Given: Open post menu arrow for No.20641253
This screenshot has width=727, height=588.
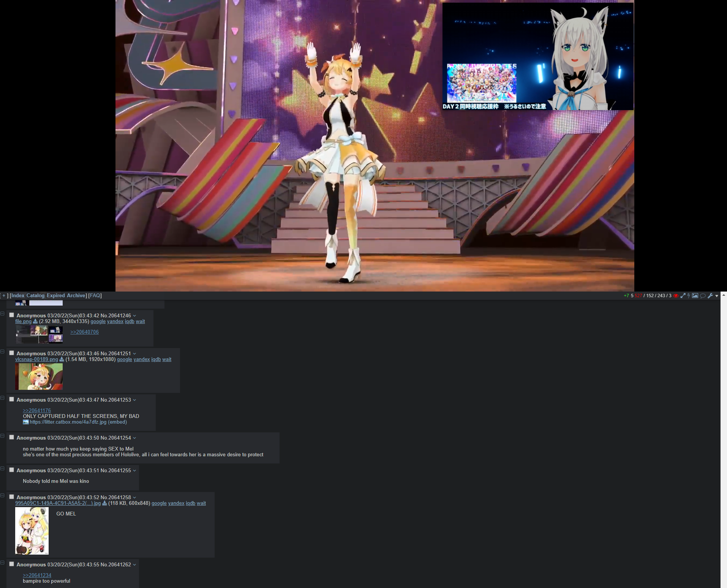Looking at the screenshot, I should pyautogui.click(x=134, y=400).
